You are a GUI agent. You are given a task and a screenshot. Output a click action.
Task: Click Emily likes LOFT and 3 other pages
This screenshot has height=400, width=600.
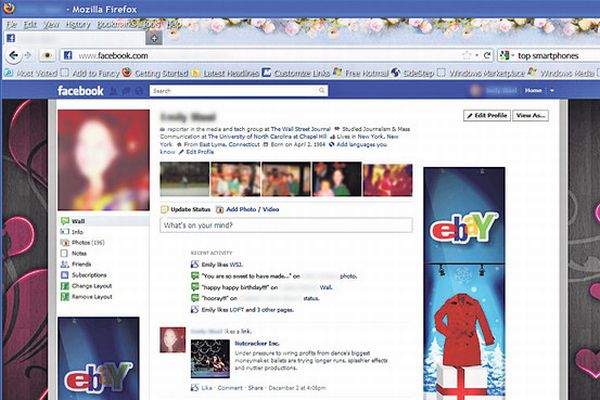click(248, 310)
